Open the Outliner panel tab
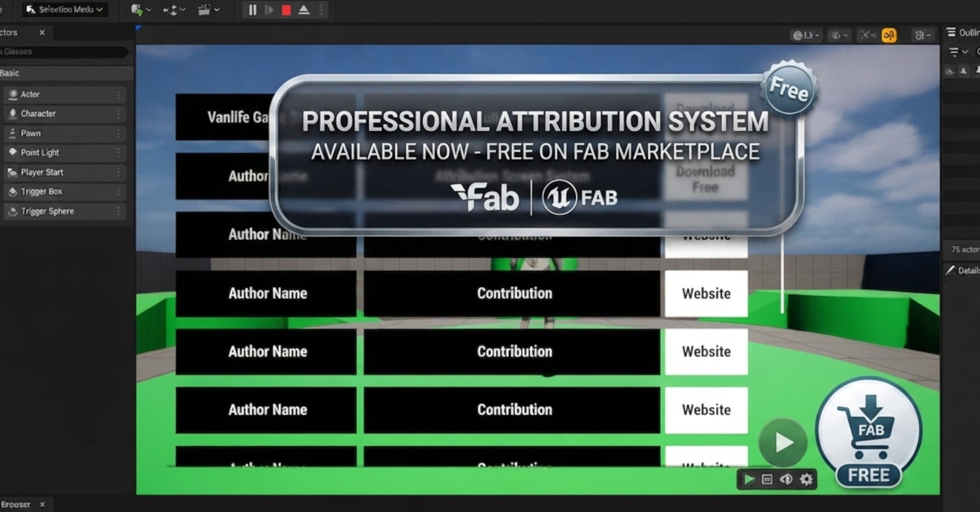This screenshot has height=512, width=980. [x=963, y=33]
